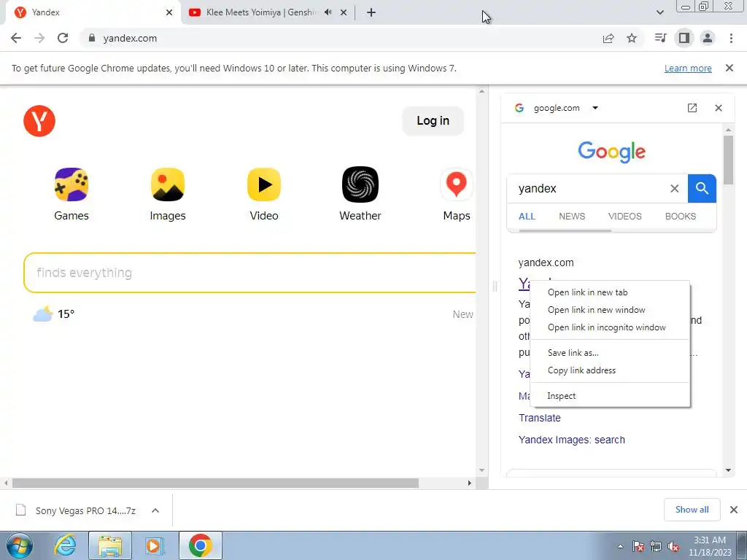Screen dimensions: 747x560
Task: Reload the page with the refresh icon
Action: (x=63, y=38)
